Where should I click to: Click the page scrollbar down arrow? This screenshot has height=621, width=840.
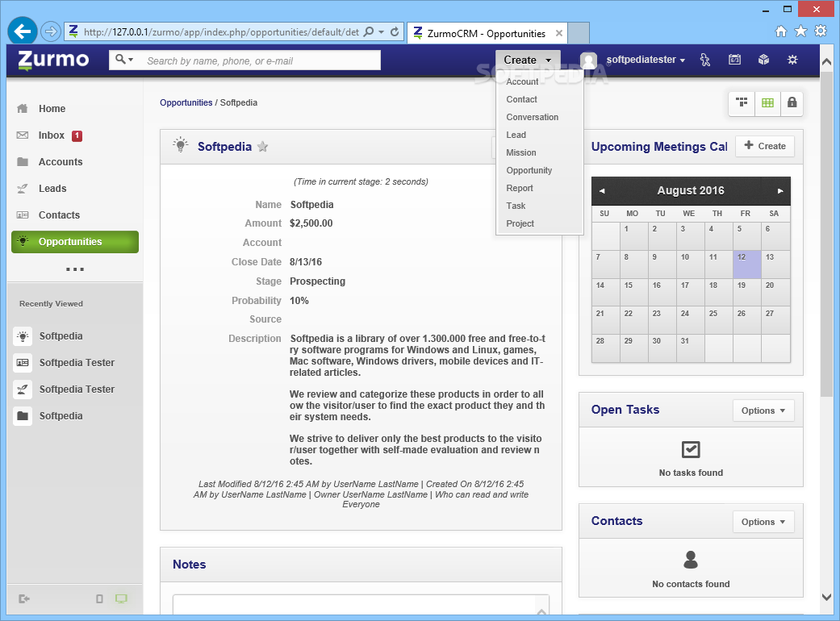[826, 597]
